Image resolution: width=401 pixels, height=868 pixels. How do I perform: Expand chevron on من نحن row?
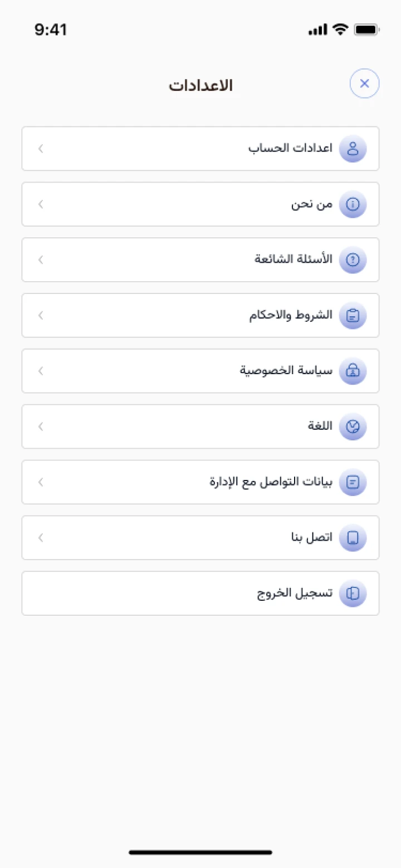point(41,204)
